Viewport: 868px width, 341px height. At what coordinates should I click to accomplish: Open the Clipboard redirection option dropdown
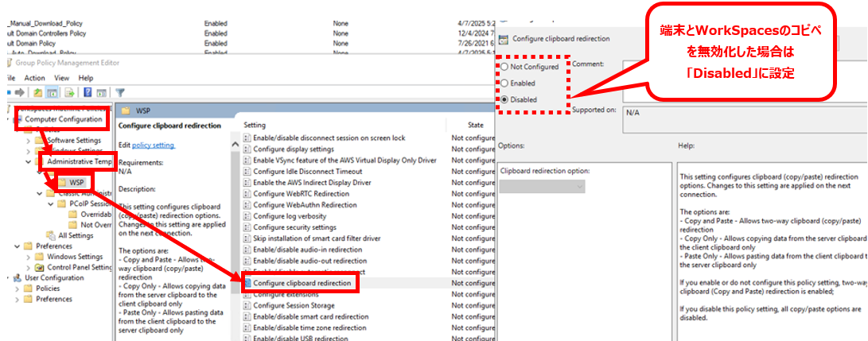[542, 187]
